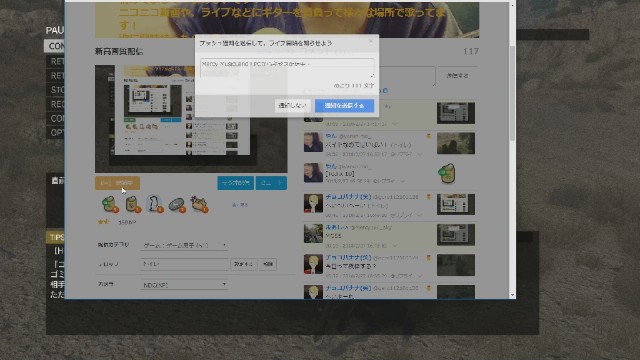Click the first blue button under the preview
Image resolution: width=640 pixels, height=360 pixels.
(236, 183)
